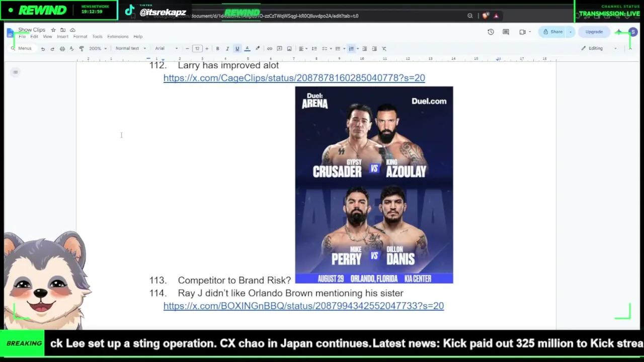Decrease the paragraph indent
The width and height of the screenshot is (644, 362).
[365, 49]
